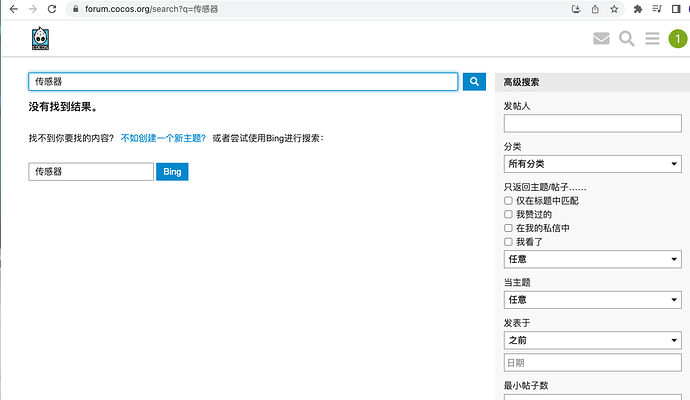This screenshot has width=690, height=400.
Task: Click the 发帖人 input field
Action: click(x=592, y=124)
